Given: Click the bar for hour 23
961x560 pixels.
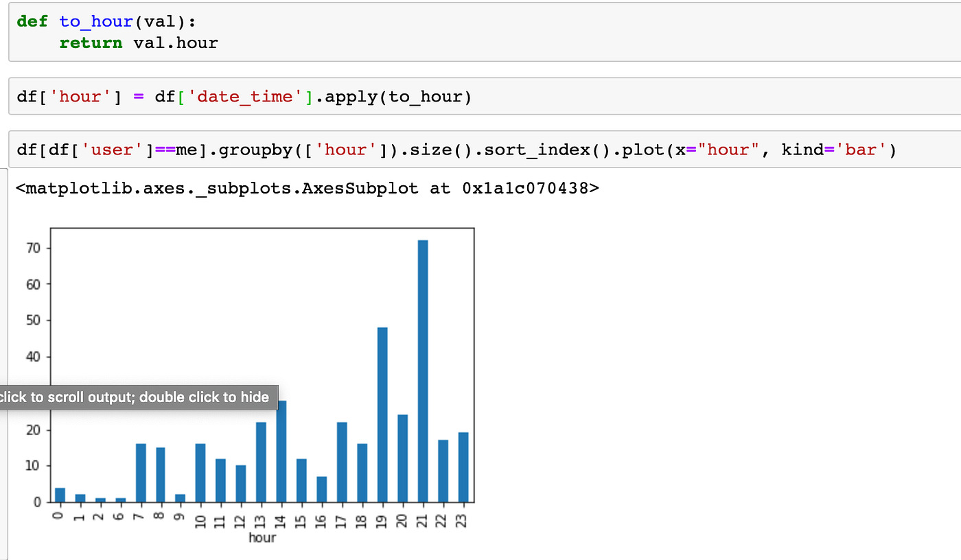Looking at the screenshot, I should tap(463, 467).
